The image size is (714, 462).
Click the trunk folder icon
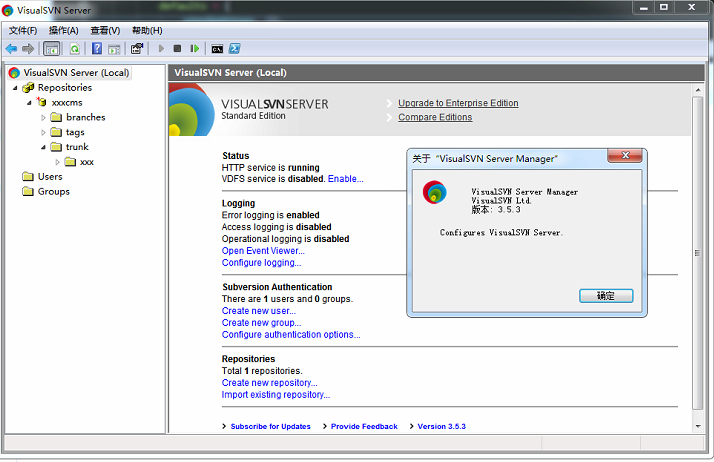tap(56, 147)
